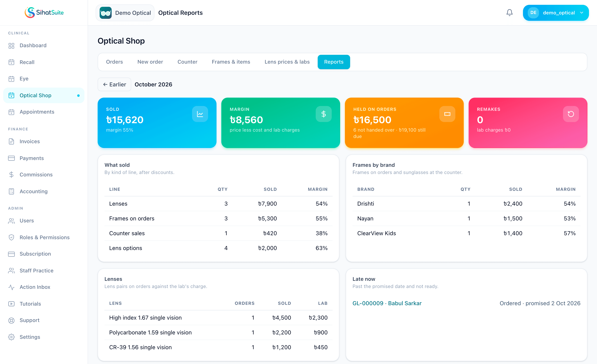Click the Sold card chart icon
Screen dimensions: 597x364
200,114
